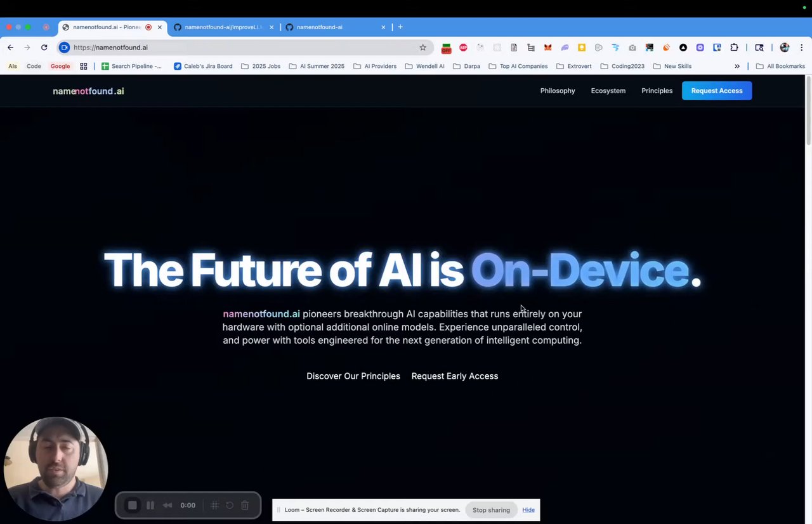The image size is (812, 524).
Task: Open the Extensions puzzle-piece menu
Action: pos(734,48)
